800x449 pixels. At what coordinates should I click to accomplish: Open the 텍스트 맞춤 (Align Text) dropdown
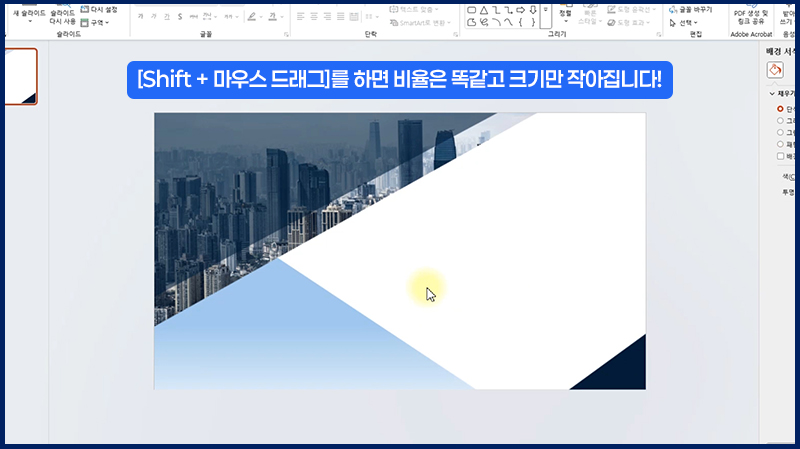[414, 9]
